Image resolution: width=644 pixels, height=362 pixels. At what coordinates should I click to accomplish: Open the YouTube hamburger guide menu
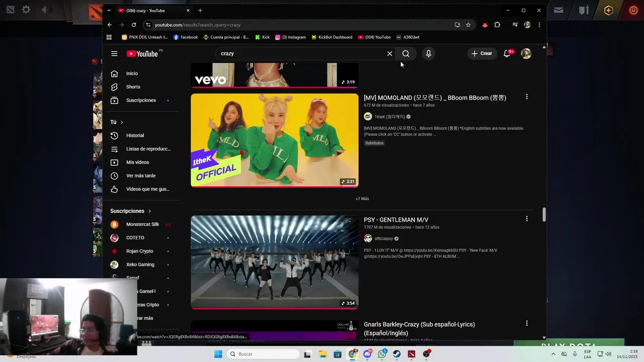click(114, 54)
